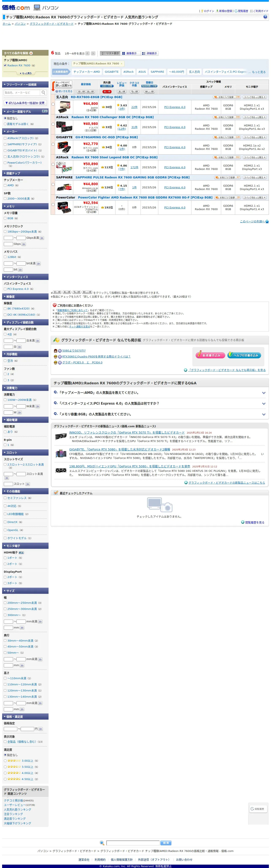Tick the PCI Express 4.0 interface filter
Viewport: 271px width, 868px height.
tap(5, 289)
